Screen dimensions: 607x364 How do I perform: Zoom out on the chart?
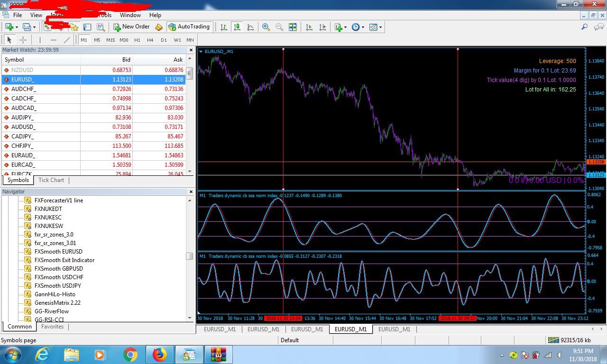pos(279,27)
